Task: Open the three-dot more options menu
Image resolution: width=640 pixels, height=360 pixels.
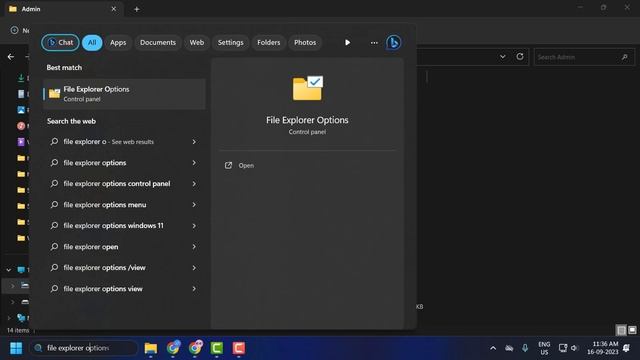Action: coord(374,42)
